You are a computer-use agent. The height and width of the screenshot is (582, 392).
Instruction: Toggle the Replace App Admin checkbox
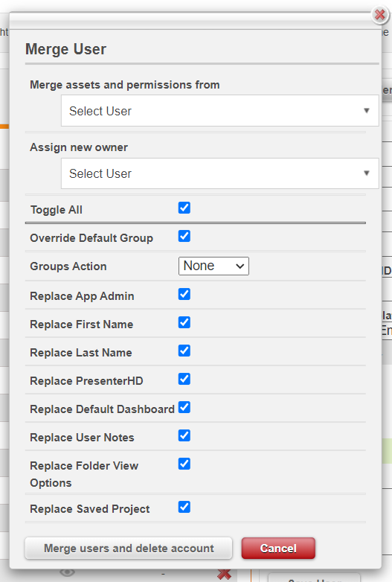(x=184, y=294)
